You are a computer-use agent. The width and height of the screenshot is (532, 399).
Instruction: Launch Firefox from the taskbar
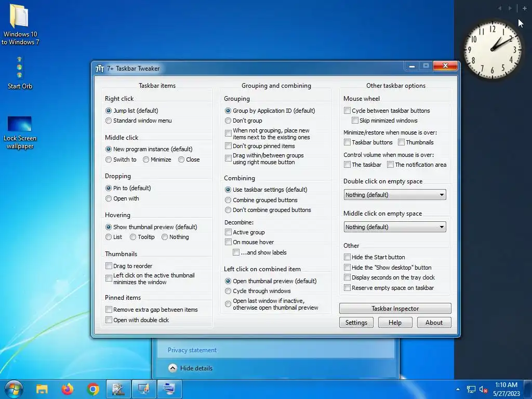tap(67, 389)
